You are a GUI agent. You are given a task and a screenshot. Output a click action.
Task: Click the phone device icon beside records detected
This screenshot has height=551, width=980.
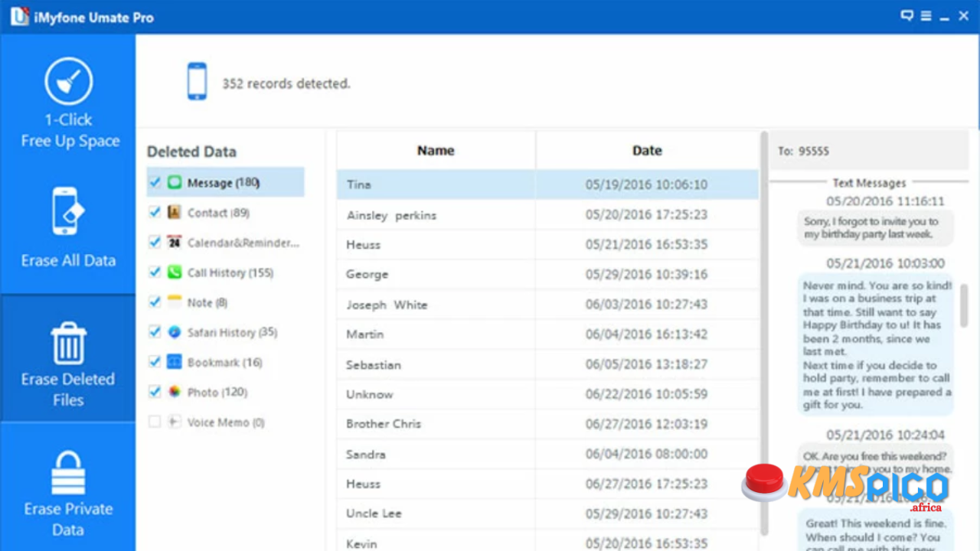point(197,82)
